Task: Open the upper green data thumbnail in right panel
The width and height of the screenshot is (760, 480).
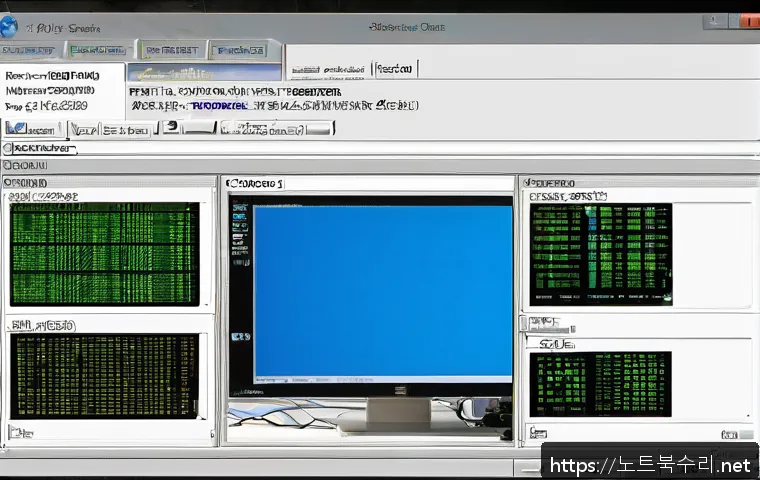Action: [x=601, y=255]
